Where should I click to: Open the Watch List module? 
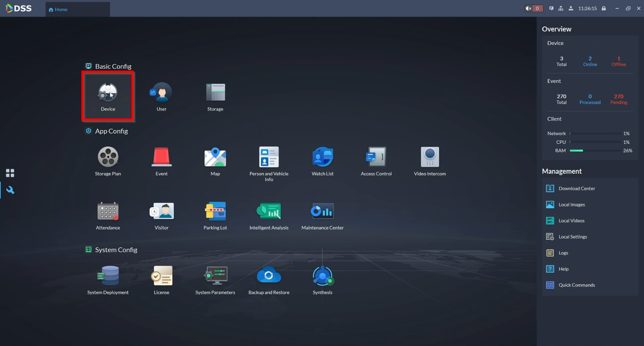323,160
